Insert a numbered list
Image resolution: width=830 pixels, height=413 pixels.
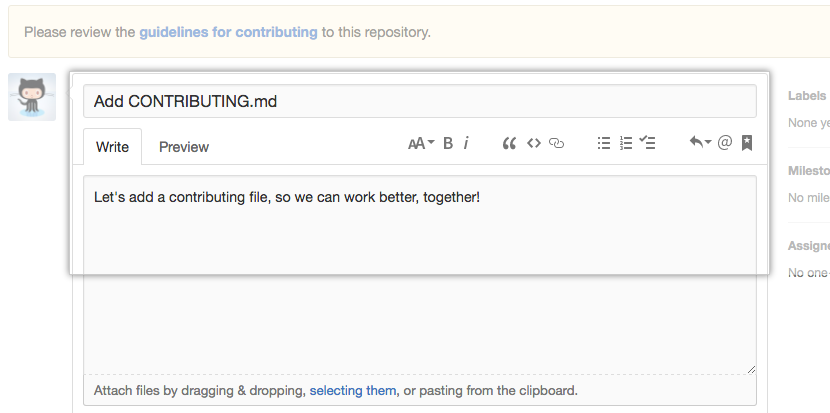(x=626, y=143)
